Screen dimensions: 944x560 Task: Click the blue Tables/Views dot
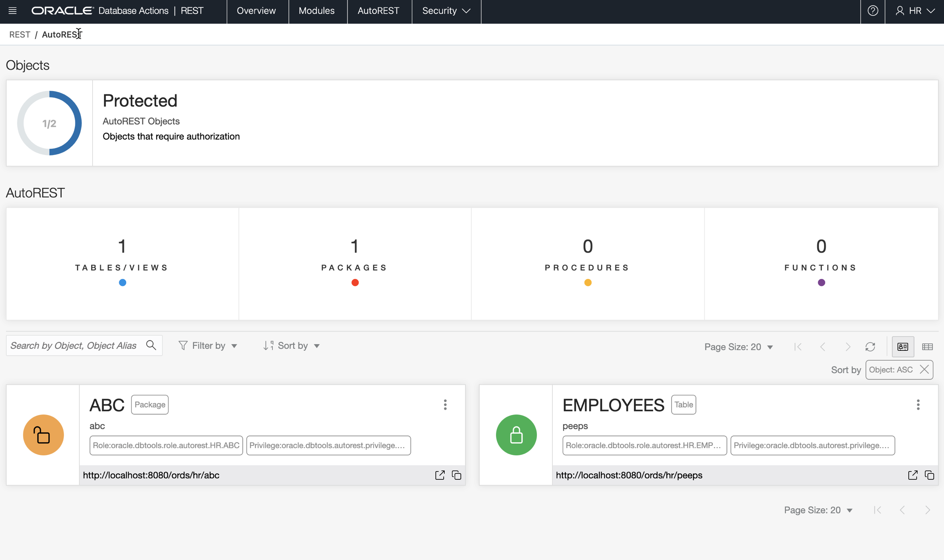click(122, 283)
